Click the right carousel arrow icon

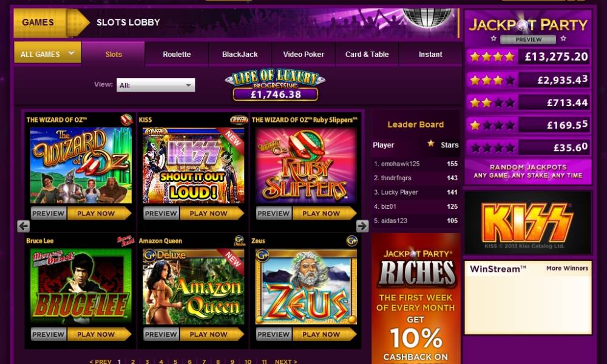pos(362,226)
